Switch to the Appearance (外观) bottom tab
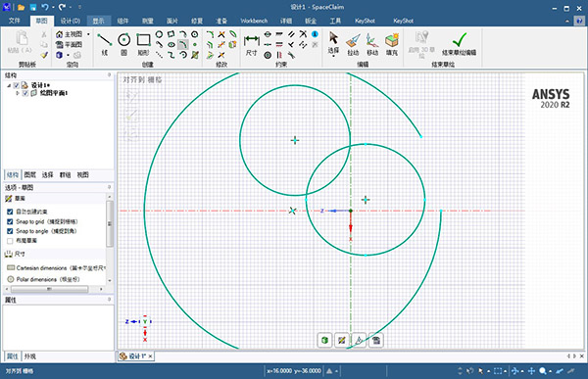This screenshot has width=588, height=379. click(30, 356)
